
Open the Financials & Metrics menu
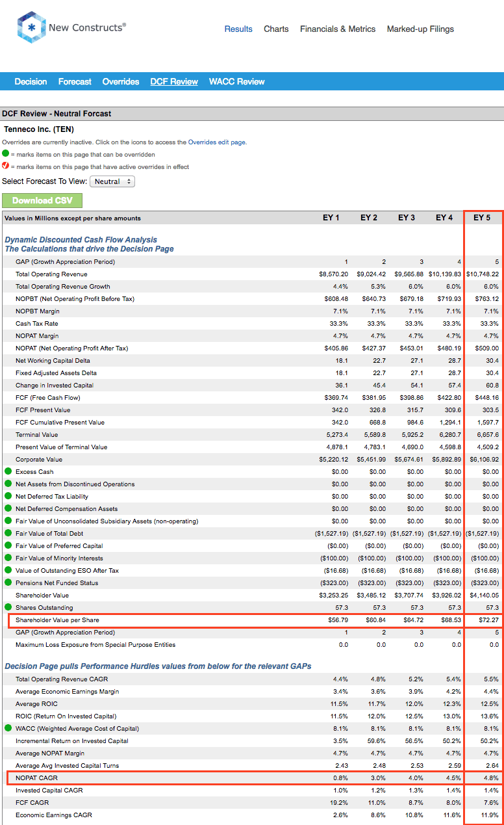[x=338, y=29]
